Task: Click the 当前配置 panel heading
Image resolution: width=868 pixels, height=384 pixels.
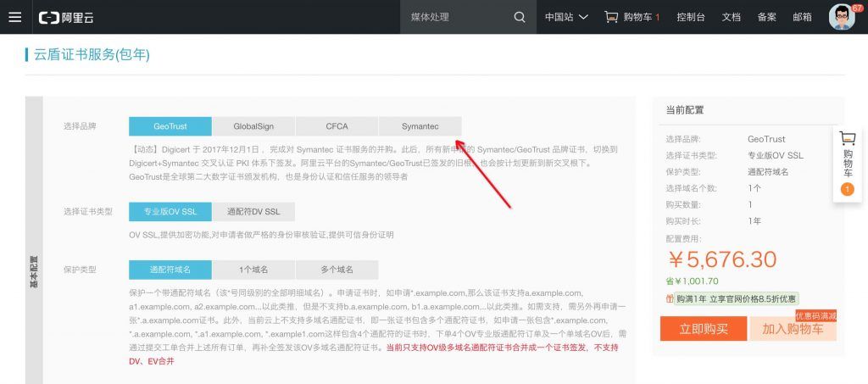Action: pos(685,110)
